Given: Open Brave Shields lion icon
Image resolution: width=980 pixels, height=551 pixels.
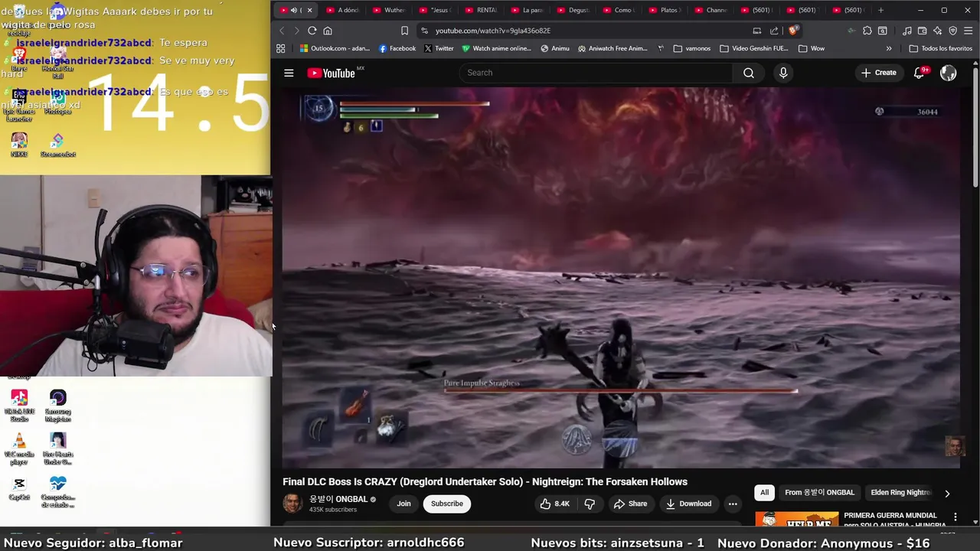Looking at the screenshot, I should 793,31.
